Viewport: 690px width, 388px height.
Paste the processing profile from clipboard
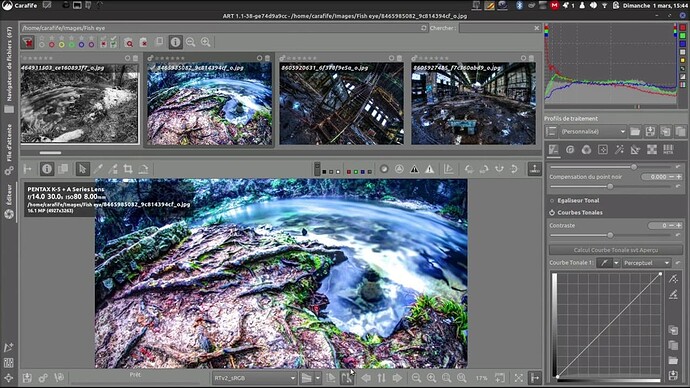(x=680, y=132)
